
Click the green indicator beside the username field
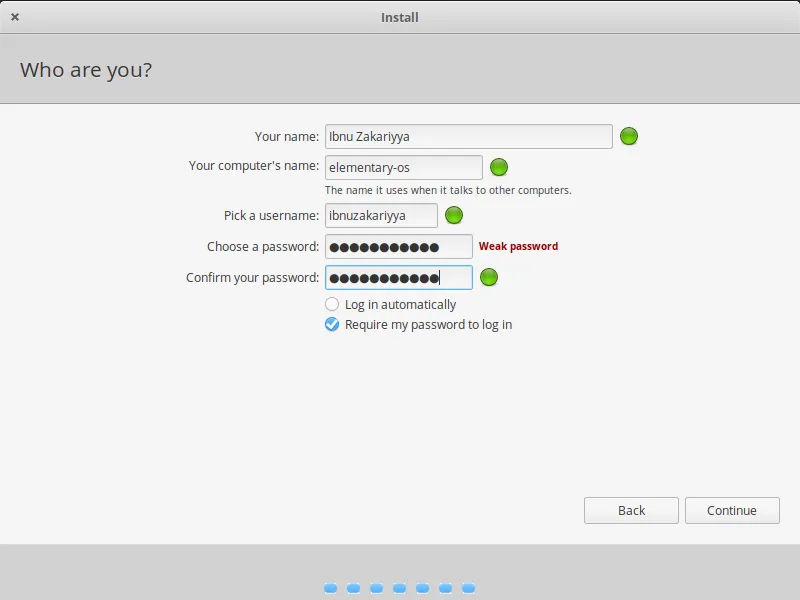click(x=454, y=215)
